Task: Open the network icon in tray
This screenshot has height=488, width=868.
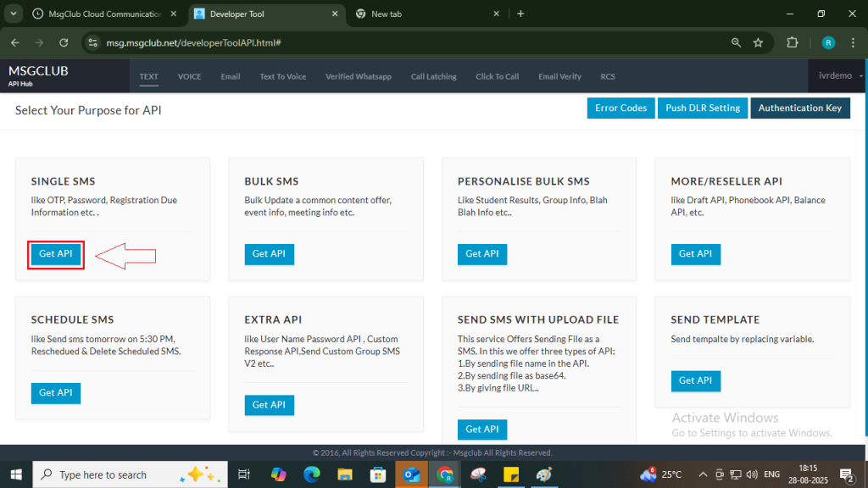Action: (736, 474)
